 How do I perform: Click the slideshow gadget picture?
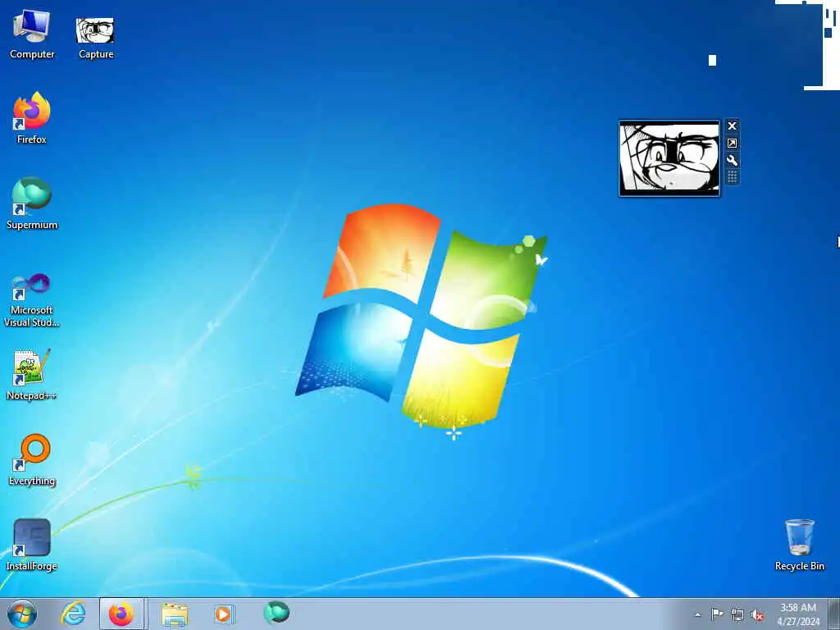click(669, 158)
